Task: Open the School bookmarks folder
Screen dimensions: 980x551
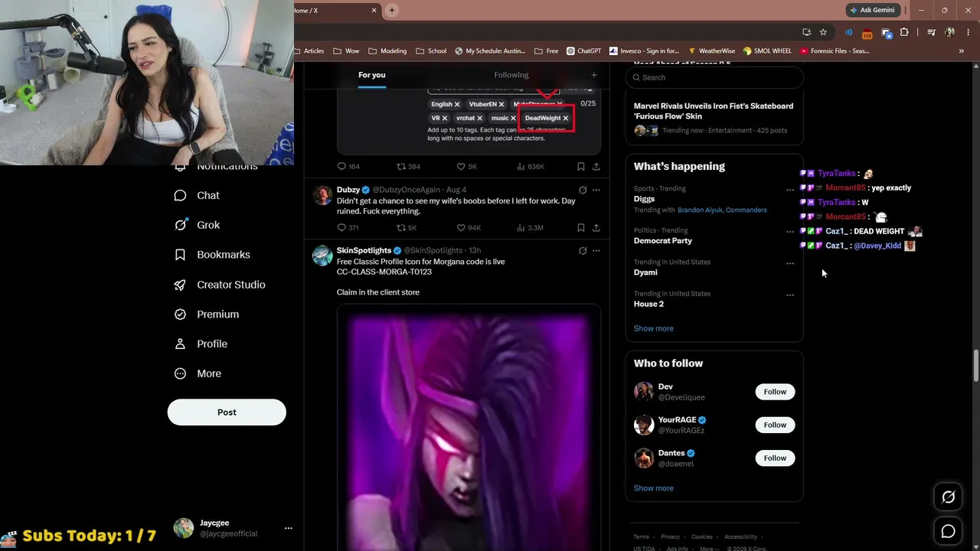Action: pyautogui.click(x=431, y=51)
